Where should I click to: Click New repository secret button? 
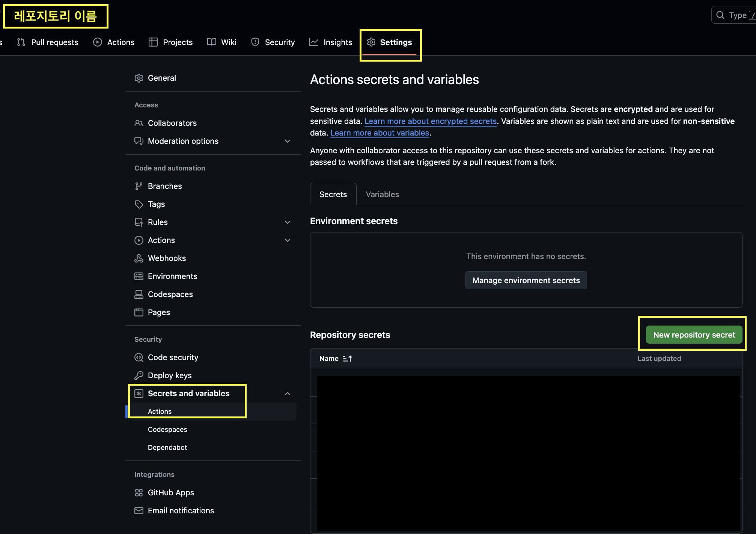tap(694, 335)
